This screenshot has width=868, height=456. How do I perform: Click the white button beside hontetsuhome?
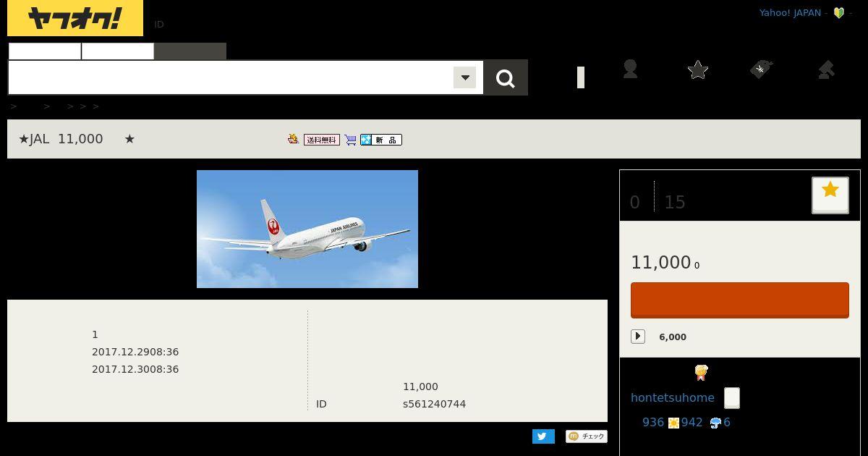[x=732, y=398]
